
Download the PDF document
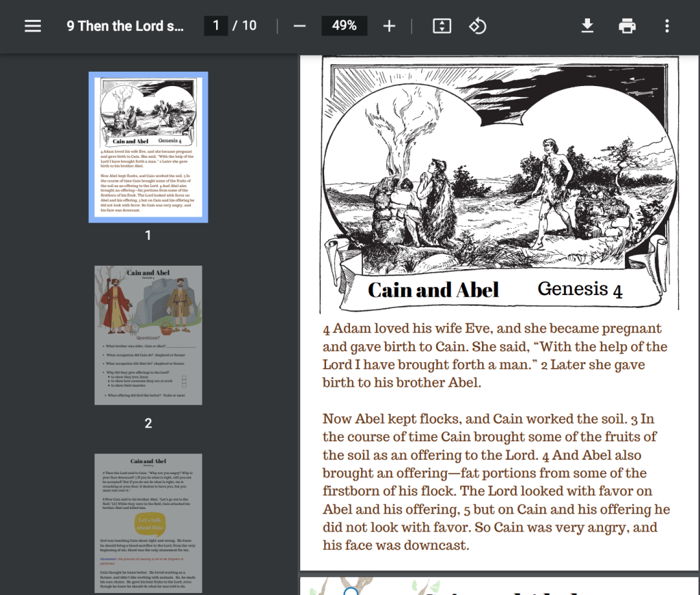(x=587, y=26)
